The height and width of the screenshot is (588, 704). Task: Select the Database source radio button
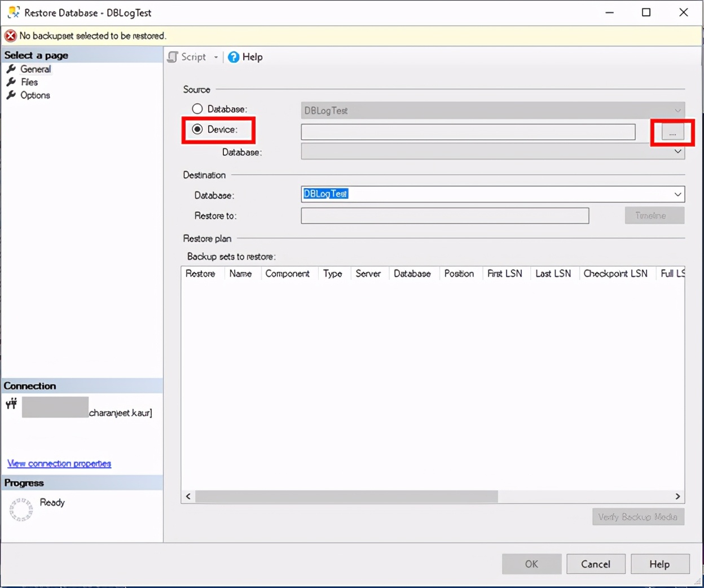(x=197, y=109)
